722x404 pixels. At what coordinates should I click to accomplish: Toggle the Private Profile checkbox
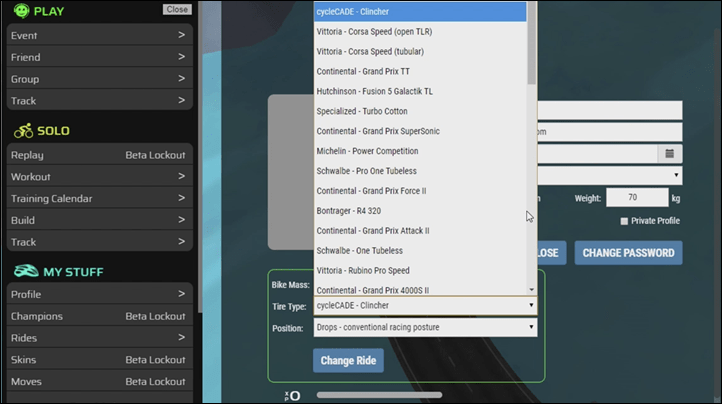[x=624, y=221]
